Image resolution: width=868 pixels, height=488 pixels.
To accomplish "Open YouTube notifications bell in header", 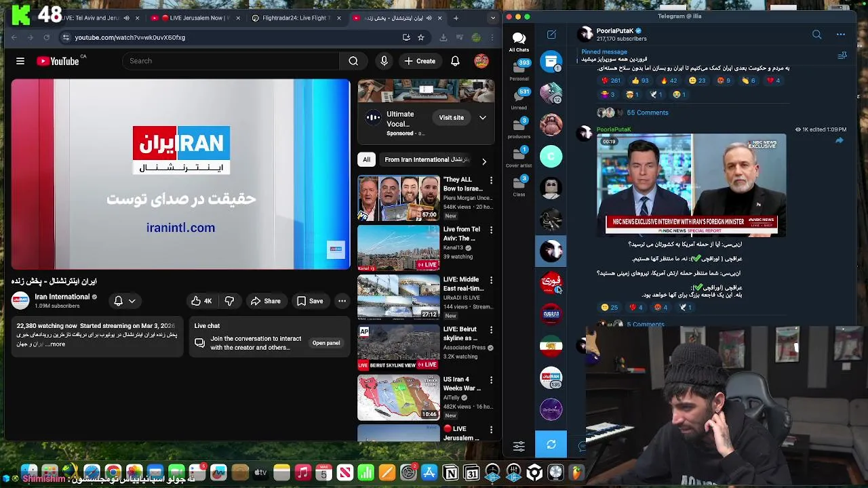I will point(455,61).
